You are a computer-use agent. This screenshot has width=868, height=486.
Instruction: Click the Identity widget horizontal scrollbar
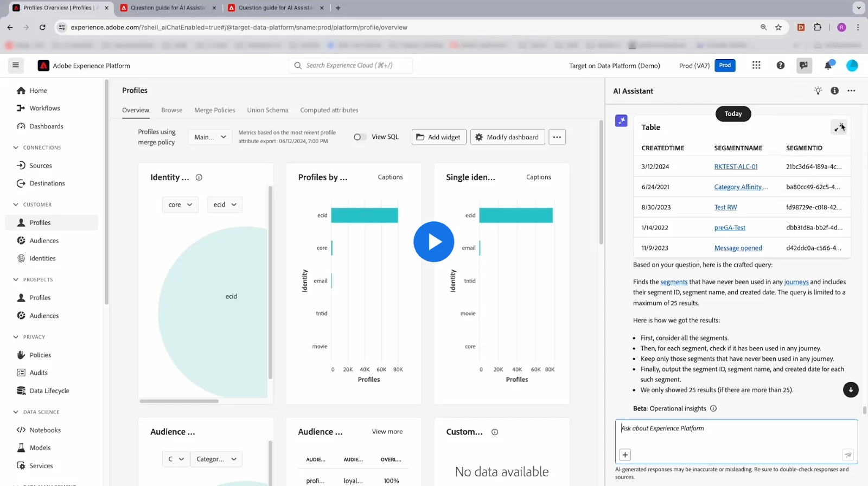coord(179,401)
